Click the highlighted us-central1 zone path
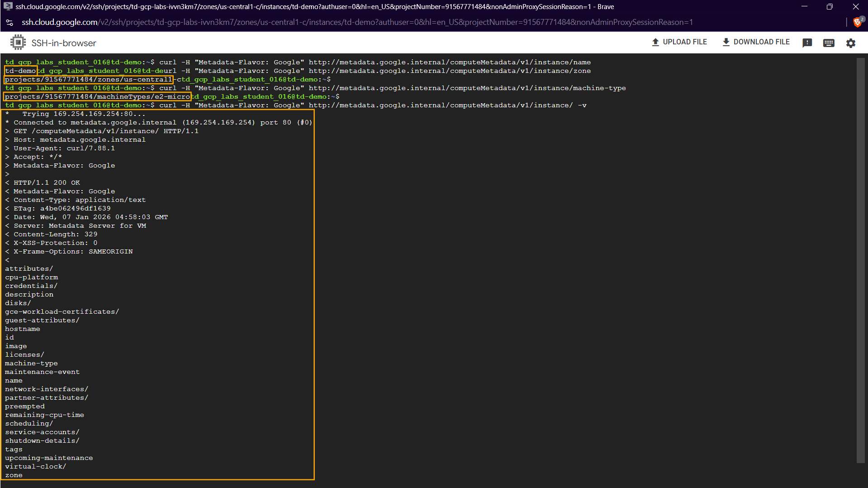 (x=88, y=79)
